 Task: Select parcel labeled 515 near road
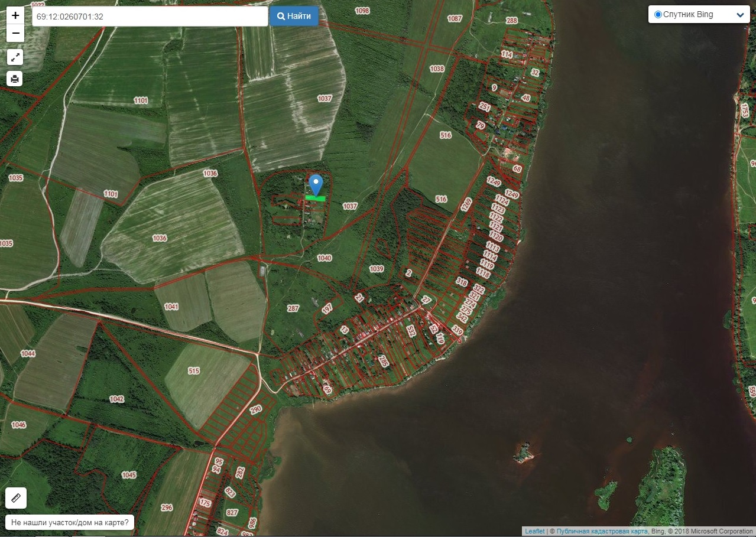point(194,371)
